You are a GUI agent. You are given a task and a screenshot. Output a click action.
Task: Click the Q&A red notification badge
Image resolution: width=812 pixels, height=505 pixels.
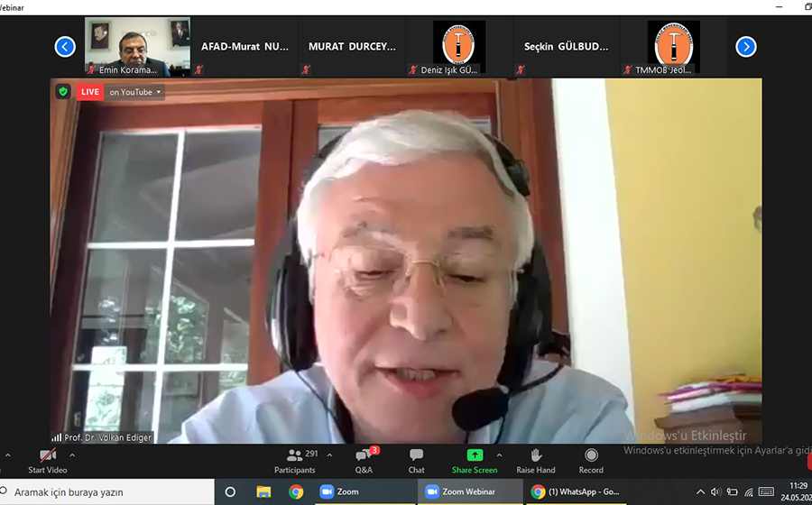coord(374,450)
